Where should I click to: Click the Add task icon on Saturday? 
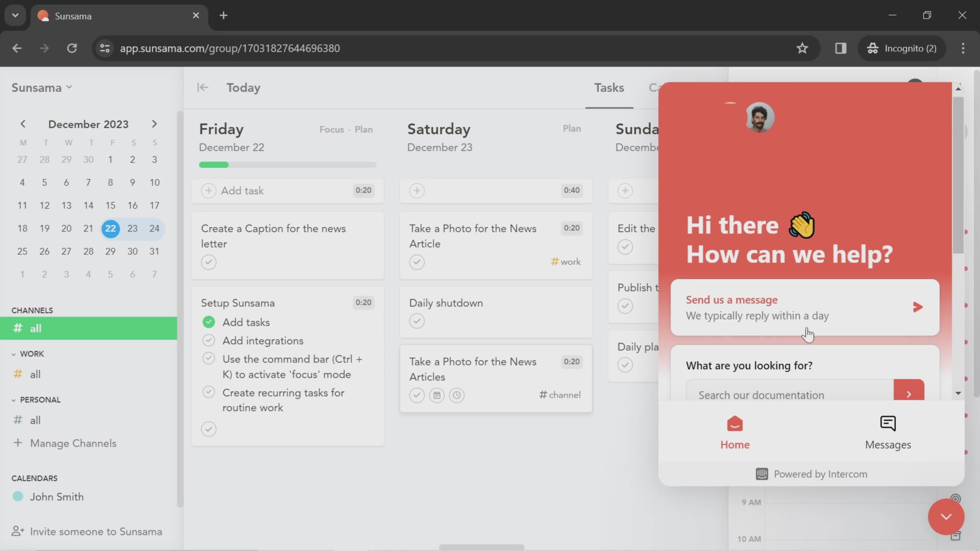click(x=417, y=190)
